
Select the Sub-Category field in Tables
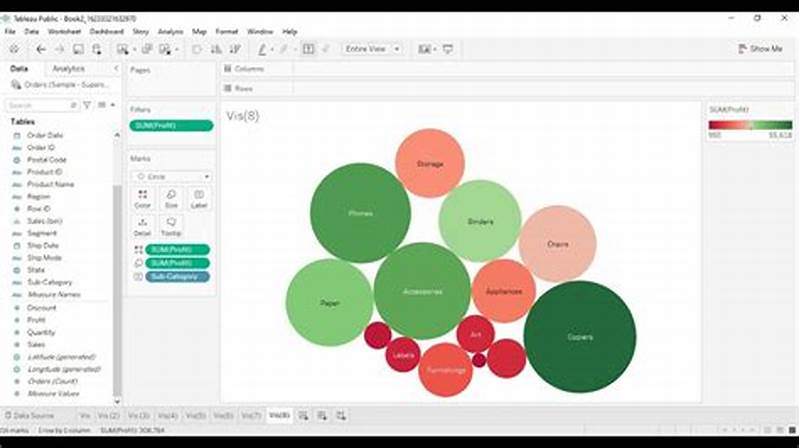coord(49,282)
